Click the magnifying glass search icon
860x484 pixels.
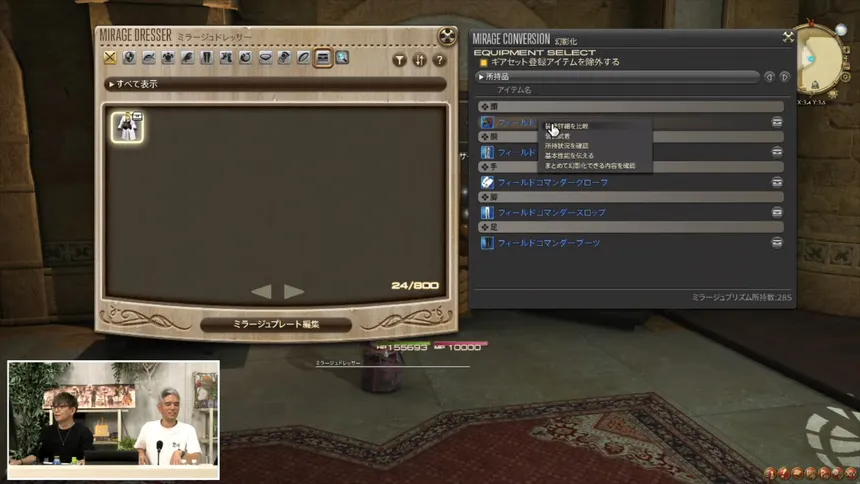point(342,58)
